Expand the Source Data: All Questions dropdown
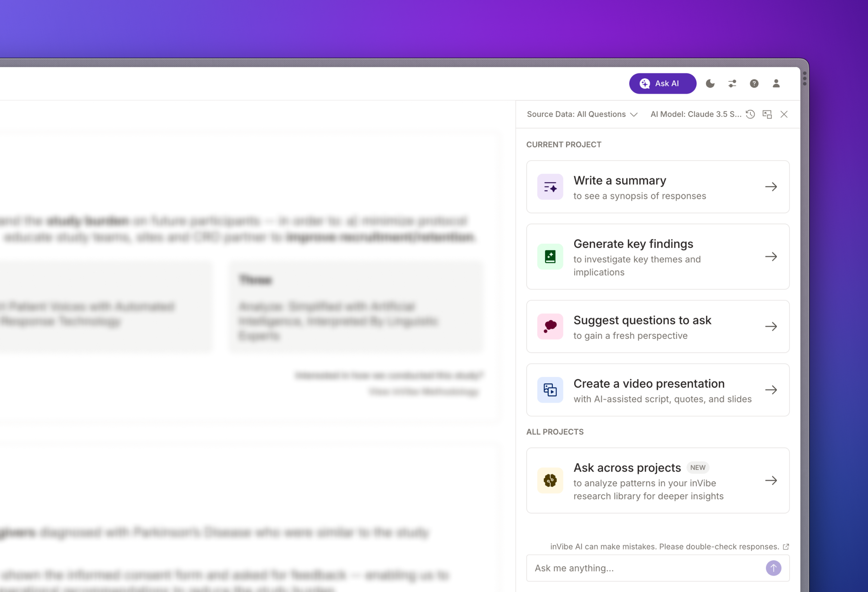Screen dimensions: 868x592 pyautogui.click(x=582, y=114)
